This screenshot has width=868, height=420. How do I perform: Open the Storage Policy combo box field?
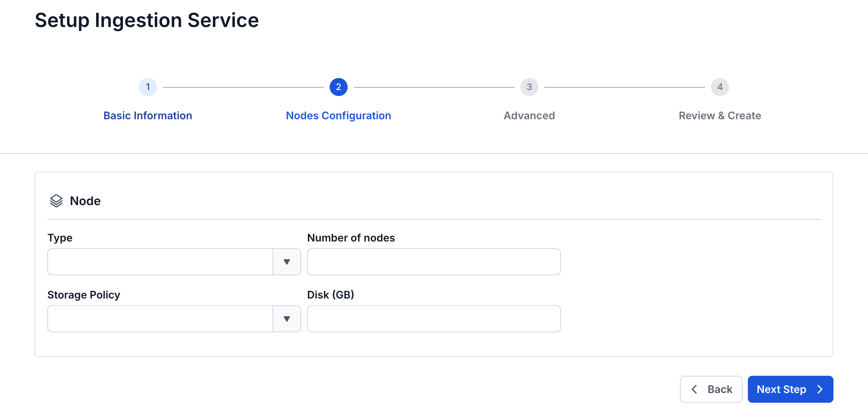(x=174, y=319)
